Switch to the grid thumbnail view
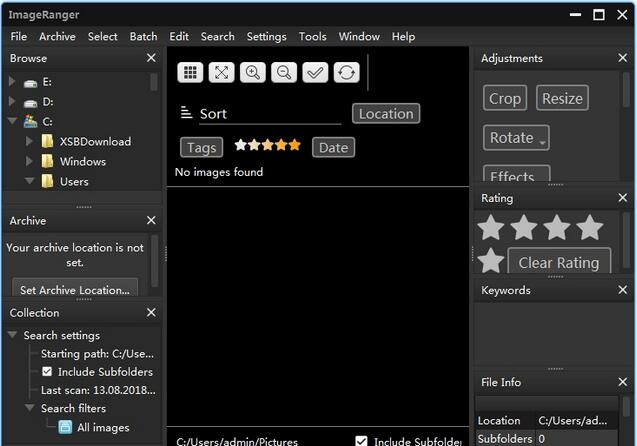 [190, 73]
